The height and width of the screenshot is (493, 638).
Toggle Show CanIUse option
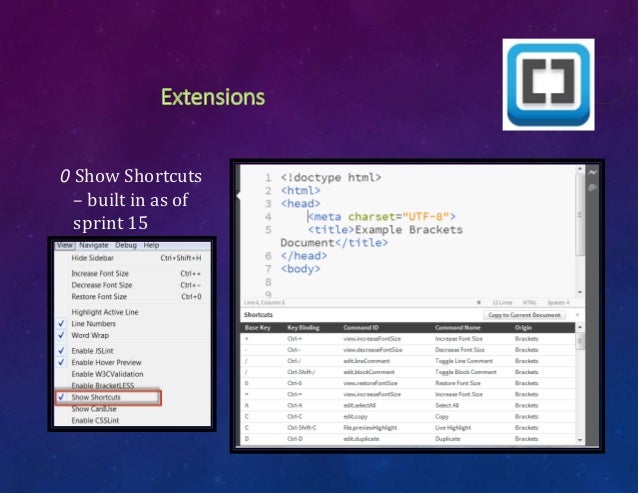[x=133, y=409]
